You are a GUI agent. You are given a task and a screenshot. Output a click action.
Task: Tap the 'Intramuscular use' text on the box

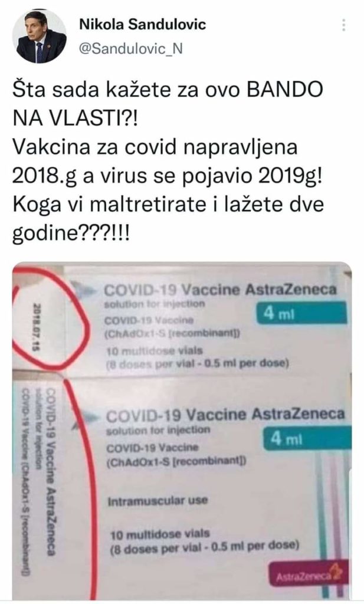[158, 500]
